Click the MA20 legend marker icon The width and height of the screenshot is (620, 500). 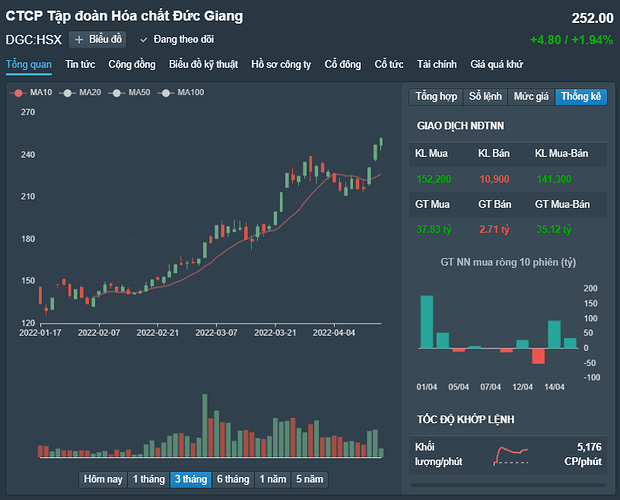(66, 93)
